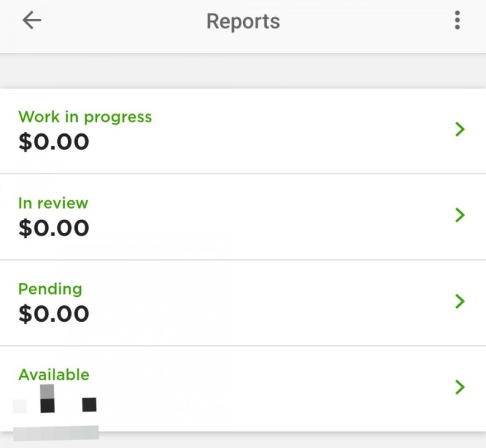Tap the $0.00 amount under In review

[55, 228]
